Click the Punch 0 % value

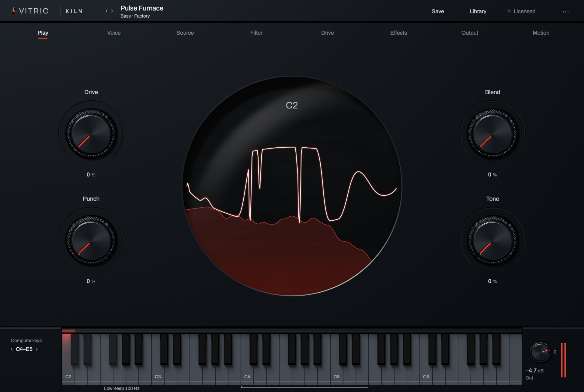tap(91, 281)
